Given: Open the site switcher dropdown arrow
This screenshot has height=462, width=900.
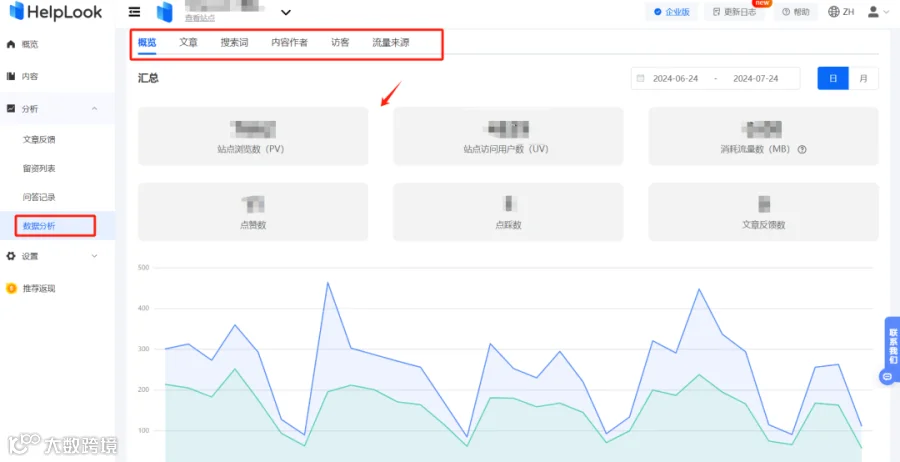Looking at the screenshot, I should 285,12.
